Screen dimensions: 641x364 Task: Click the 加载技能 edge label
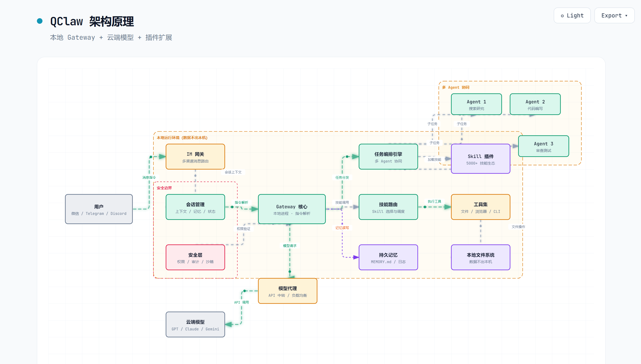click(x=434, y=160)
